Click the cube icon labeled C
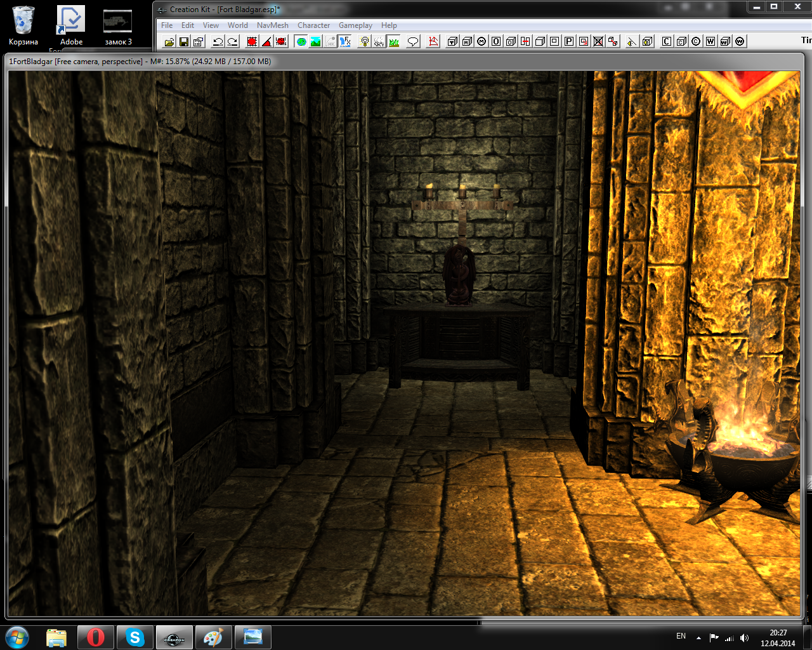Viewport: 812px width, 650px height. [x=681, y=41]
